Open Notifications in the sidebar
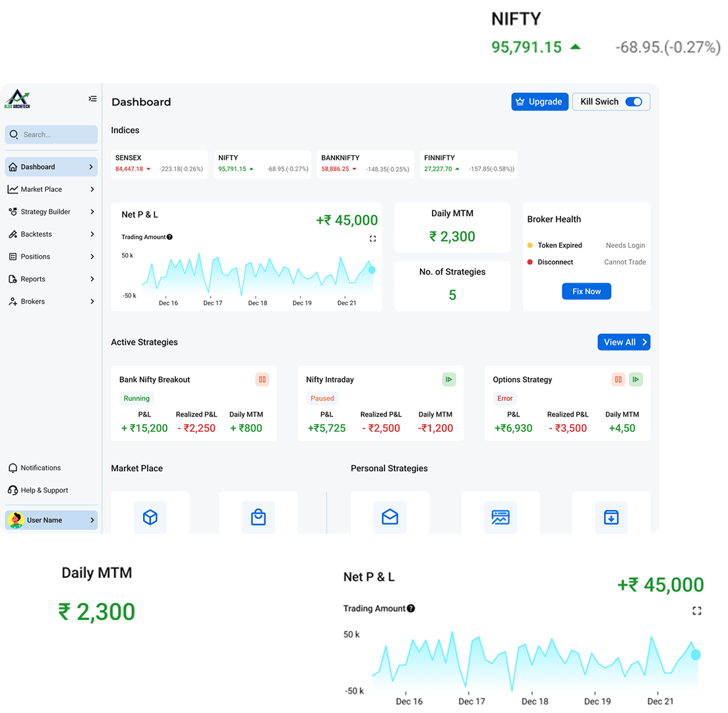728x713 pixels. click(x=40, y=468)
